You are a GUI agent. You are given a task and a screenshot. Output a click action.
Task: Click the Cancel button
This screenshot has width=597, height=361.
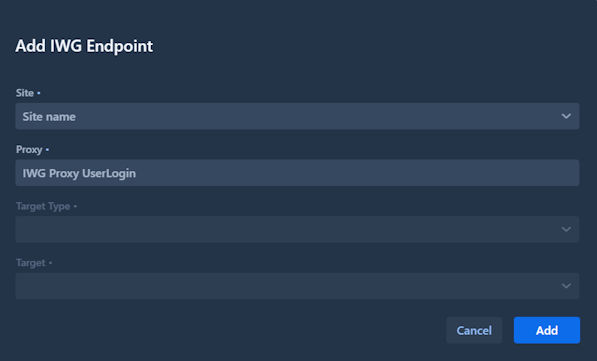click(474, 330)
